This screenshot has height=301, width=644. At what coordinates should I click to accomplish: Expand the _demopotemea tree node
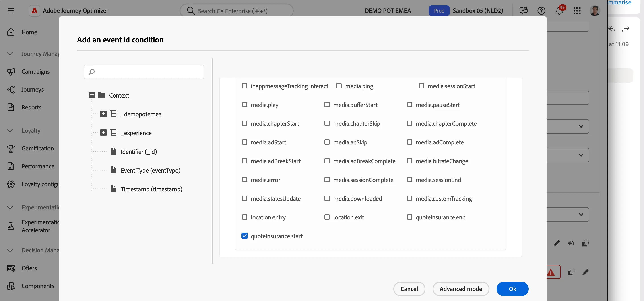pyautogui.click(x=103, y=114)
